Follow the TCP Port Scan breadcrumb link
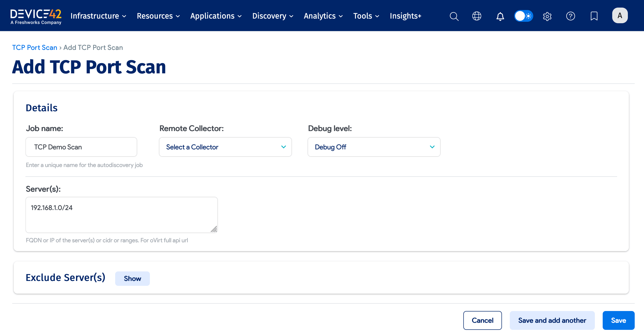This screenshot has height=334, width=644. click(34, 47)
